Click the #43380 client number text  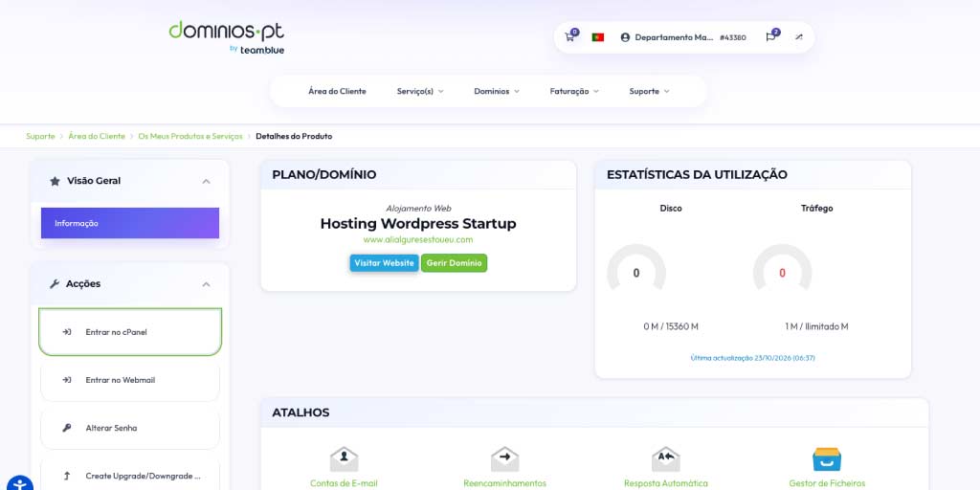732,37
